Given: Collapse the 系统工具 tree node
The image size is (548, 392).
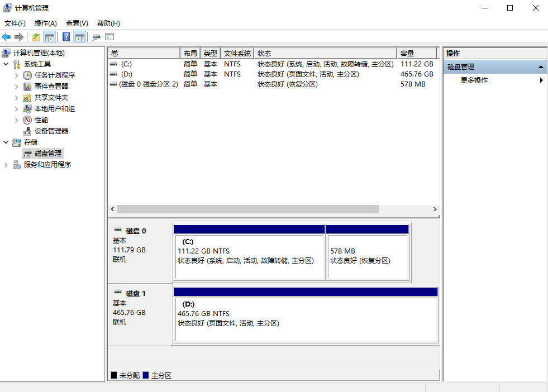Looking at the screenshot, I should (x=6, y=64).
